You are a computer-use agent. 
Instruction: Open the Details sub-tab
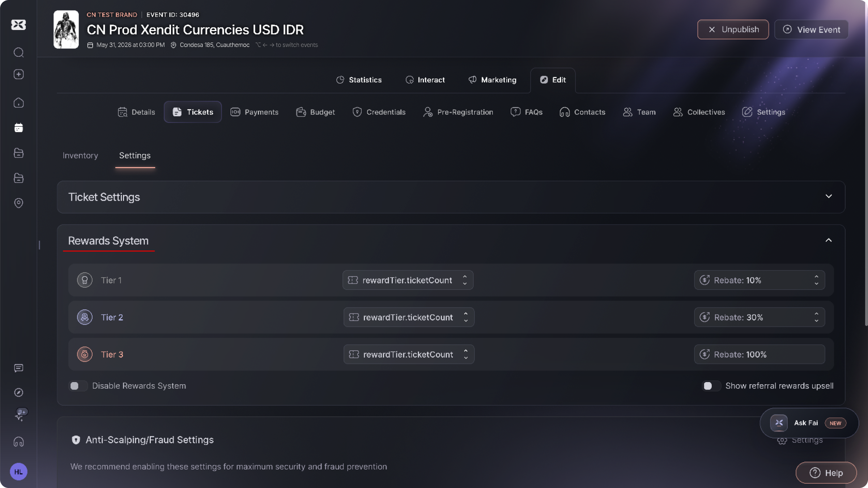[x=136, y=112]
